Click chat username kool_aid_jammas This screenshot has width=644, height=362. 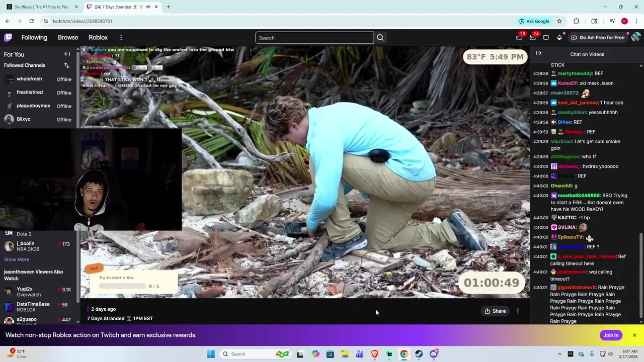click(x=578, y=103)
